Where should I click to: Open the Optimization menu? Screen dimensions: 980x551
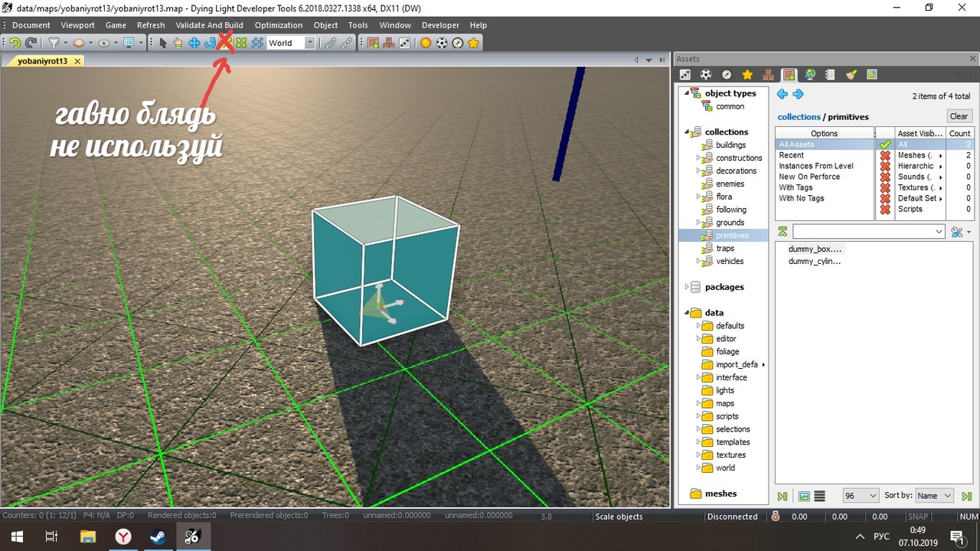point(279,25)
